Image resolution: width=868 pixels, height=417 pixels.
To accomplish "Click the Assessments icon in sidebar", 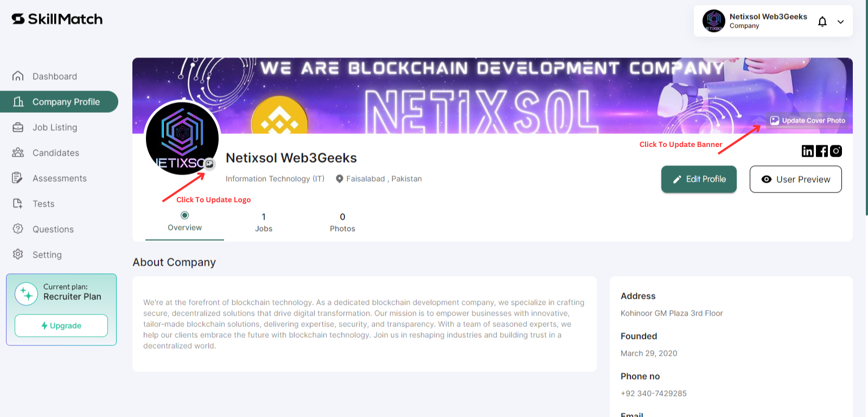I will (18, 178).
